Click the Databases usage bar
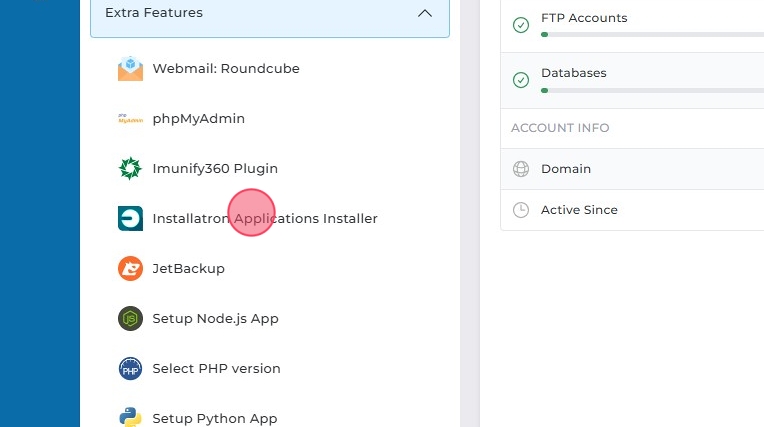The image size is (764, 427). pos(652,91)
